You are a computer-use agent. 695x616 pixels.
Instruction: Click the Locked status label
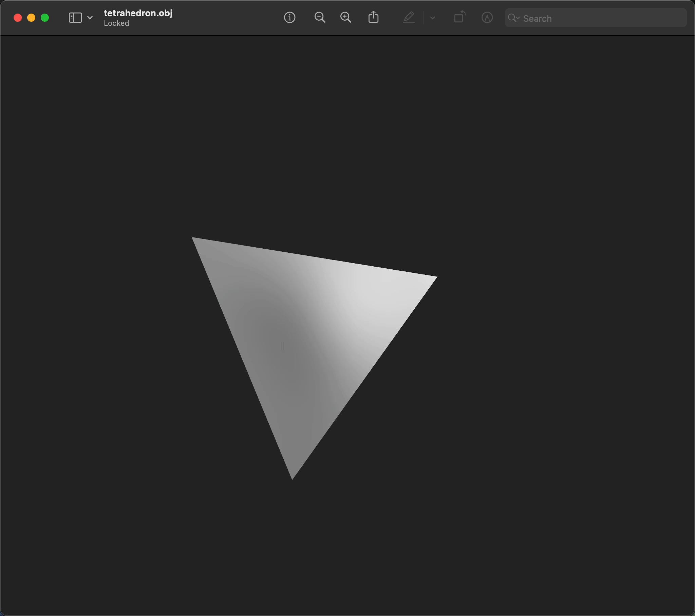[116, 23]
